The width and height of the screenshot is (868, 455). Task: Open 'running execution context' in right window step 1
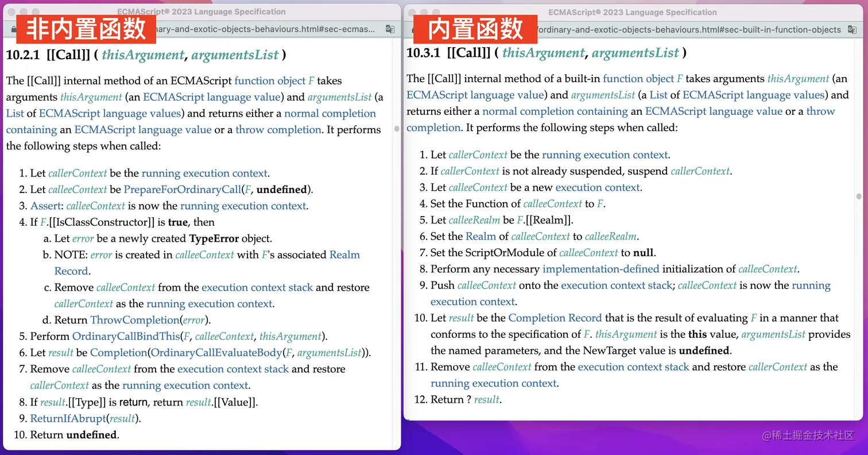(605, 155)
